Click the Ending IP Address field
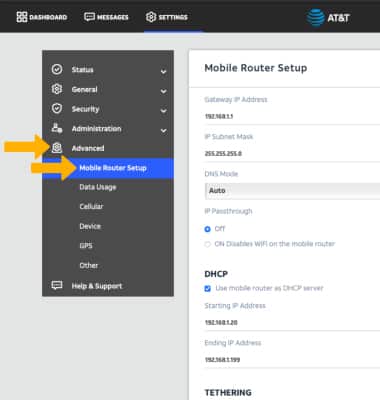This screenshot has width=380, height=400. 292,360
